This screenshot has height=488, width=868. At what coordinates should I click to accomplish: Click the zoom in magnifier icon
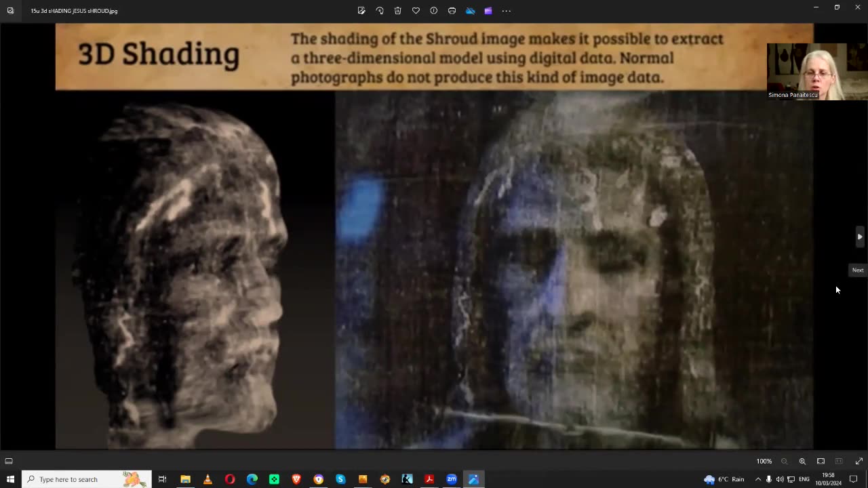tap(802, 461)
